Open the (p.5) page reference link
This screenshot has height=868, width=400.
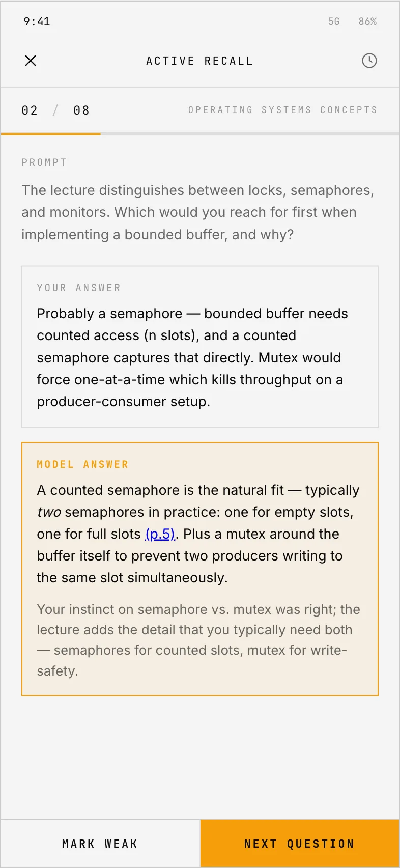(x=160, y=534)
